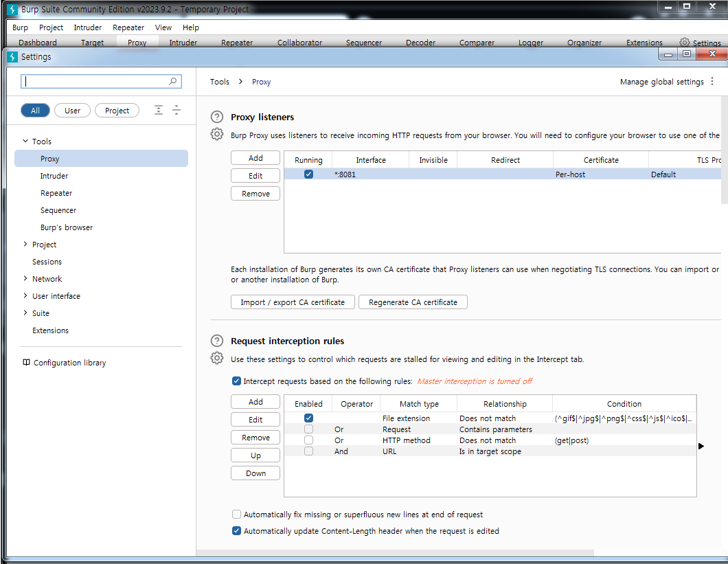Move interception rule Down

click(255, 473)
